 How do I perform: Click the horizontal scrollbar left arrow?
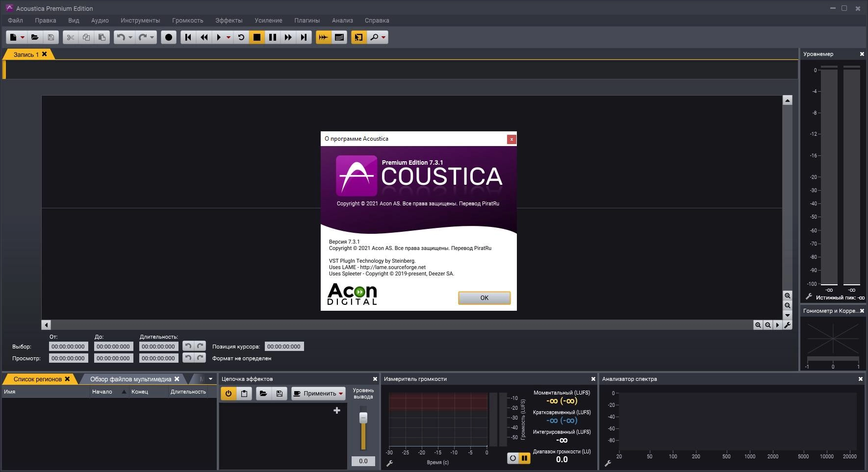click(46, 324)
